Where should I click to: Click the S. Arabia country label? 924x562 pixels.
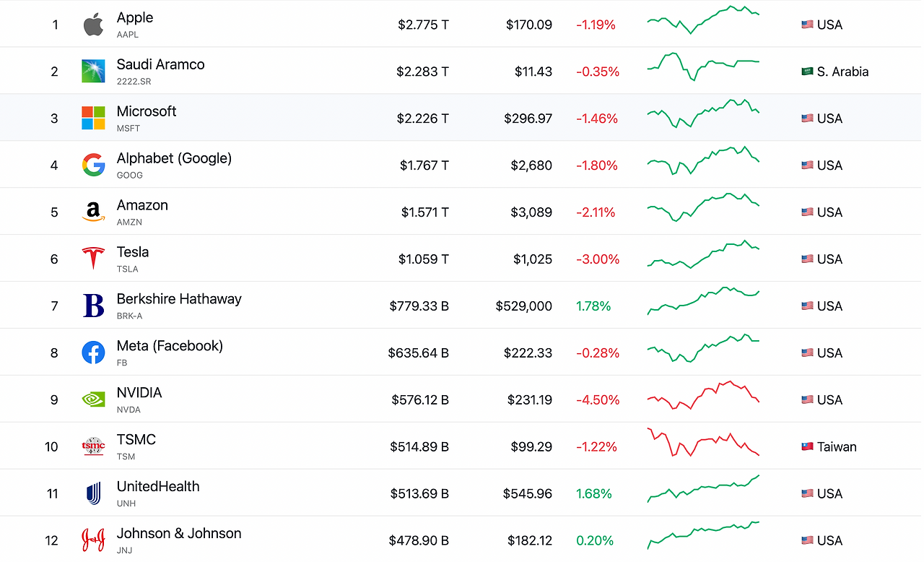(834, 72)
